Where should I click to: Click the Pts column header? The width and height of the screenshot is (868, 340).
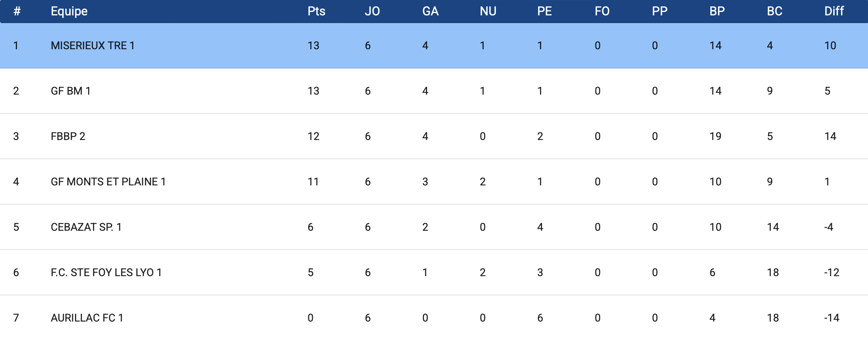tap(316, 11)
